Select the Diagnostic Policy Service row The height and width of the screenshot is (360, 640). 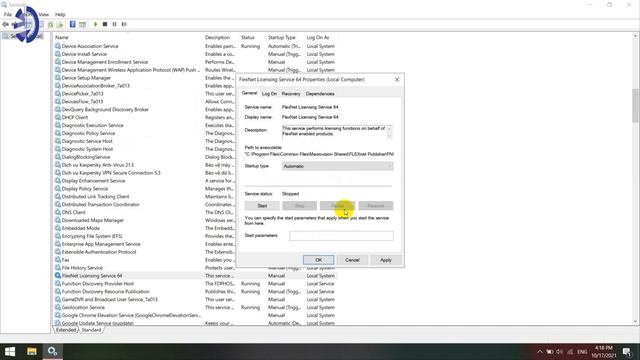tap(145, 133)
